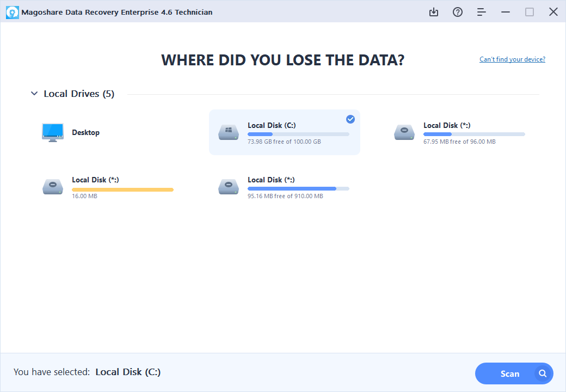Open the circular help icon
Screen dimensions: 566x392
coord(458,11)
